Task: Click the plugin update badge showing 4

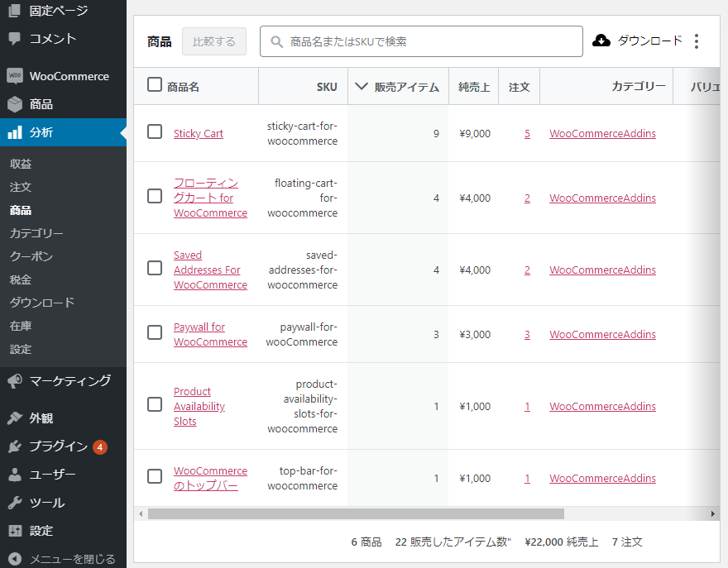Action: (x=100, y=447)
